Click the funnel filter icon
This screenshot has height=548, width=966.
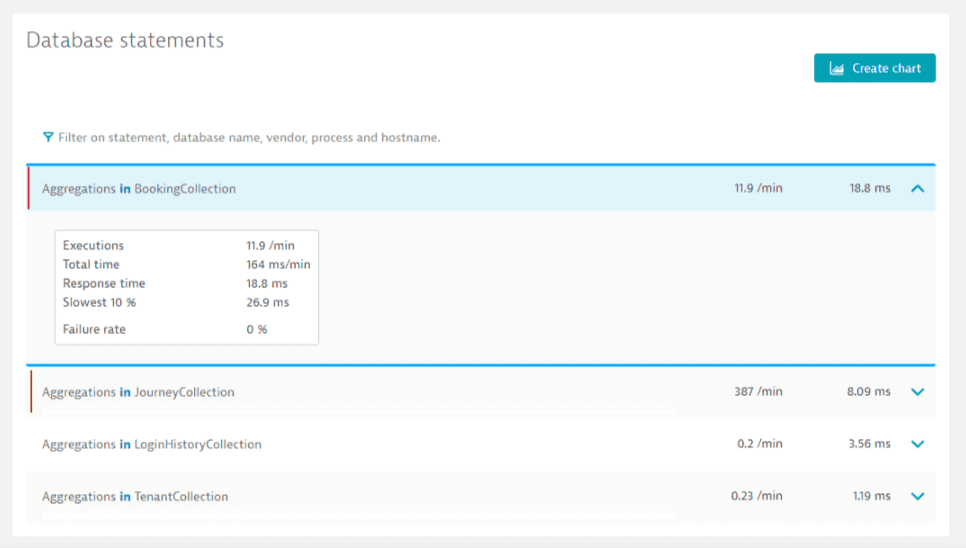tap(48, 137)
